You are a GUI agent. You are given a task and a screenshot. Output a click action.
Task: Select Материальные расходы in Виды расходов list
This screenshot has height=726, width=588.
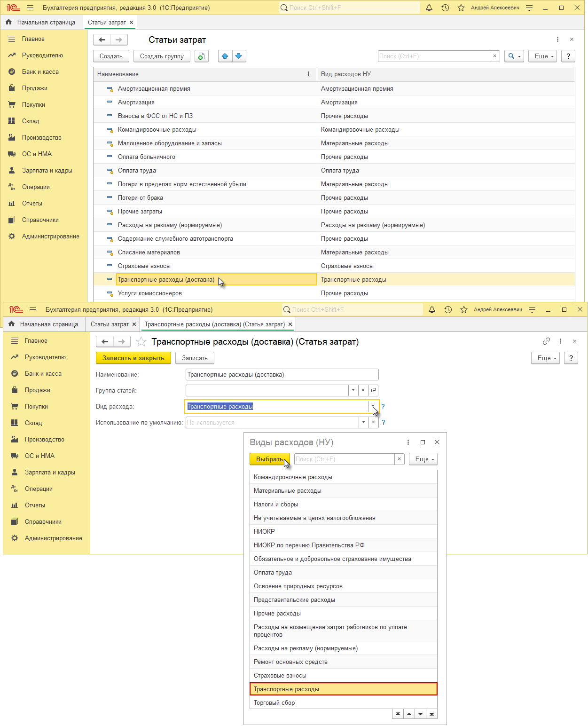344,490
